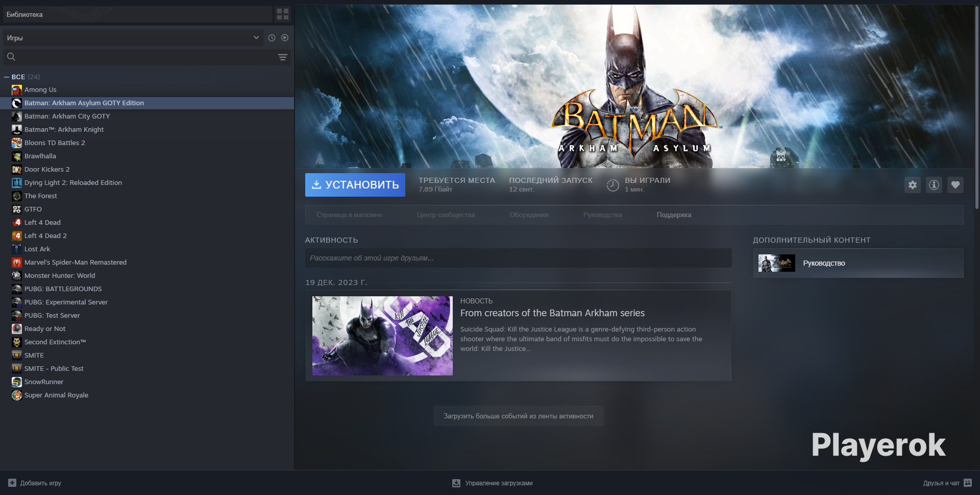Open Страница в магазине tab
The image size is (980, 495).
pyautogui.click(x=349, y=215)
